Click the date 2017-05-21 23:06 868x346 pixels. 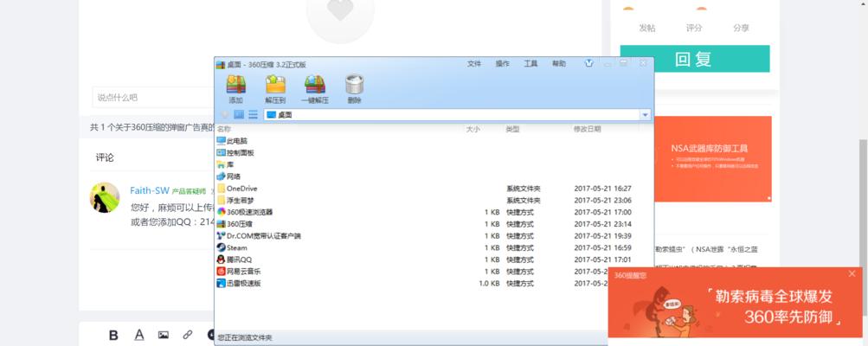(x=603, y=201)
